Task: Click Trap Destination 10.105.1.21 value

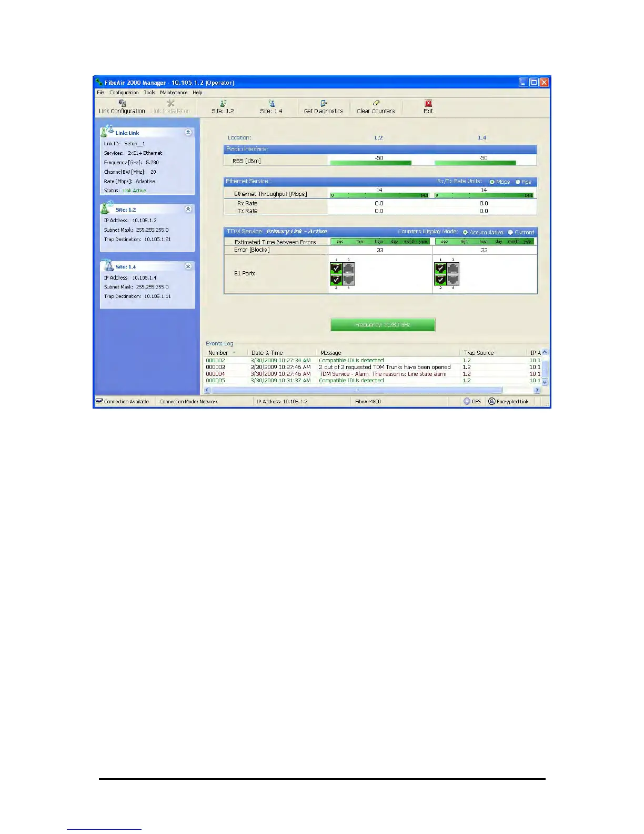Action: click(158, 240)
